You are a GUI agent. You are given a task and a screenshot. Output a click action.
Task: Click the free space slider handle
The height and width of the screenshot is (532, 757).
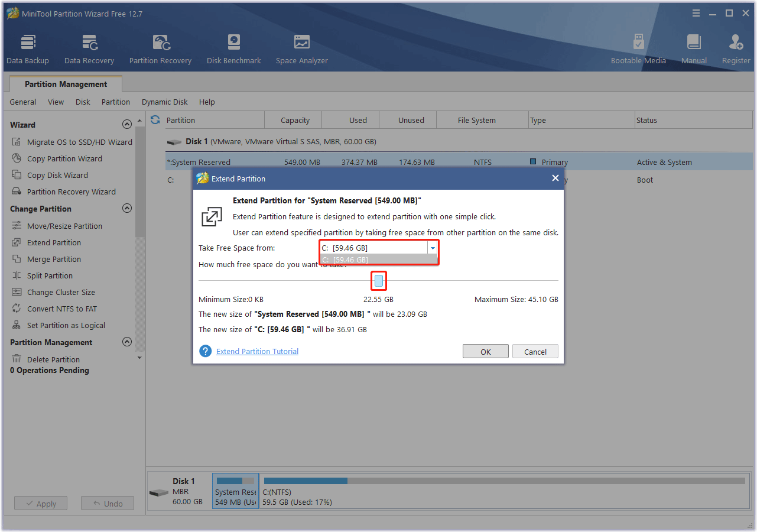pos(379,280)
